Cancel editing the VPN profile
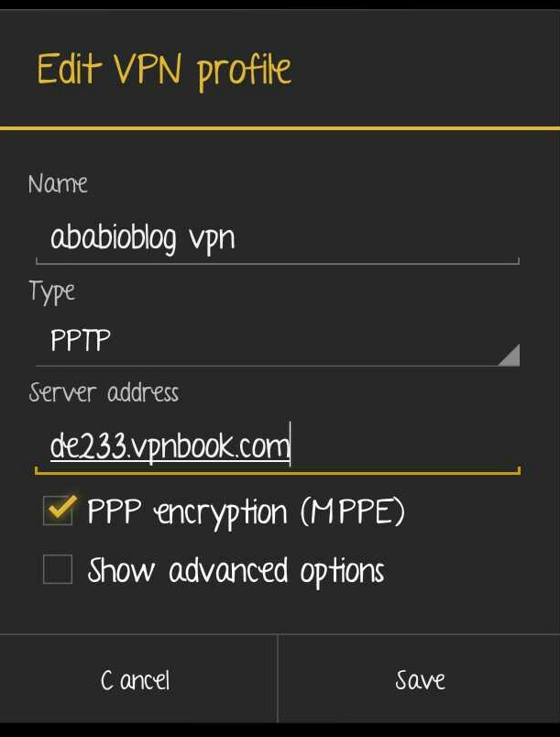Screen dimensions: 560x737 coord(136,680)
